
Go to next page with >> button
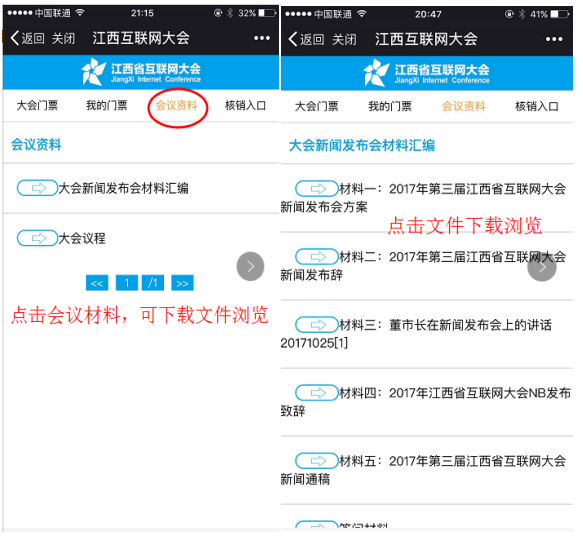(x=182, y=283)
